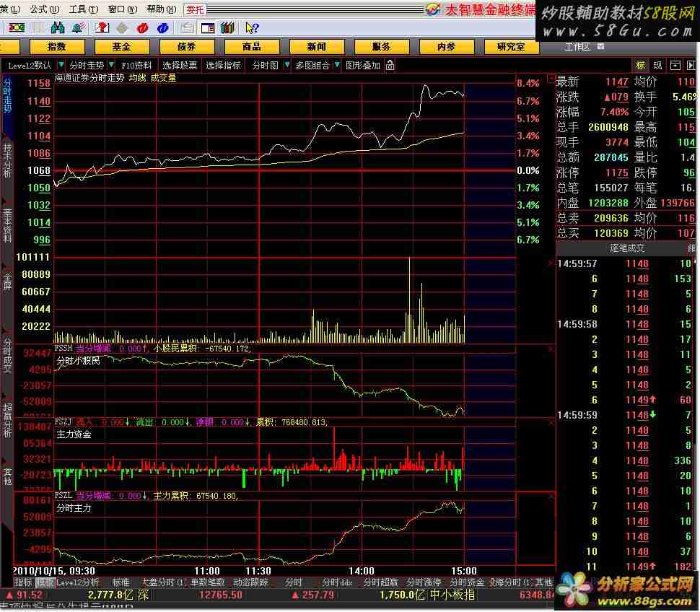Close the 主力资金 indicator panel with its X
The height and width of the screenshot is (612, 700).
pyautogui.click(x=551, y=422)
